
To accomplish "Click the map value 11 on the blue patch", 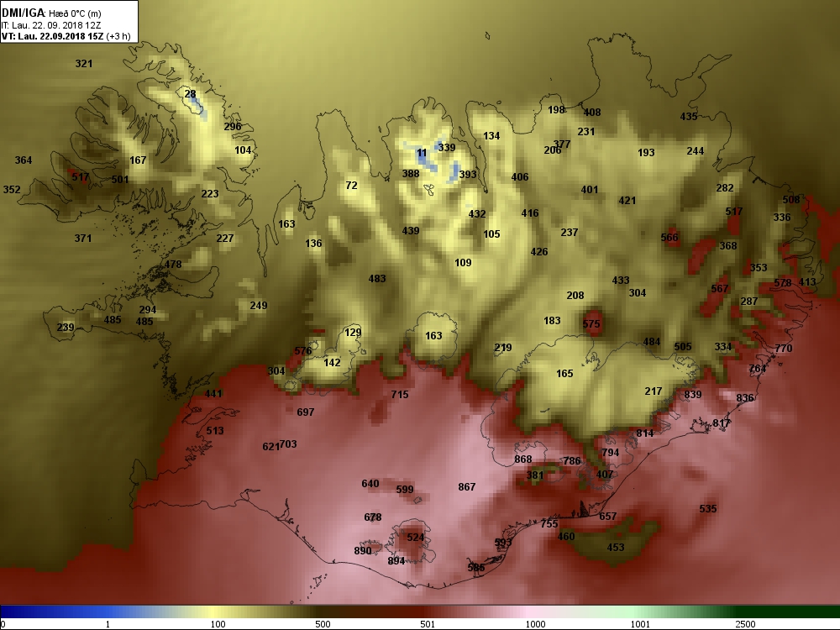I will 423,154.
